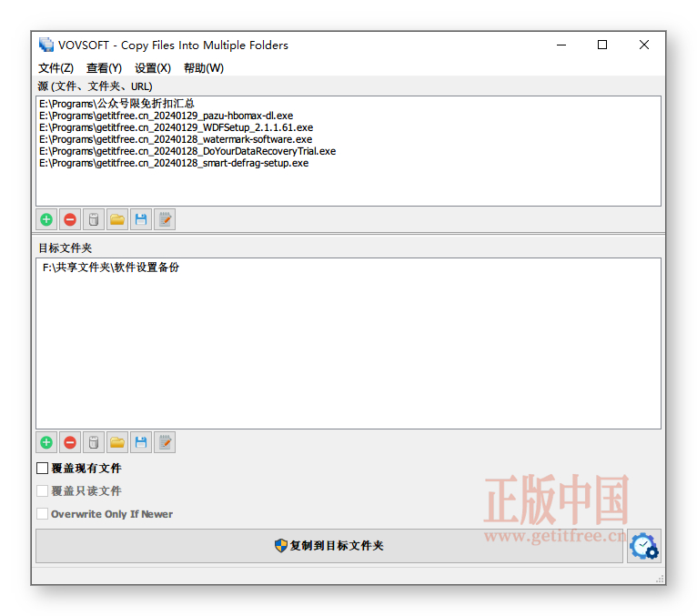Edit source list with notepad icon
This screenshot has width=697, height=616.
(x=165, y=219)
